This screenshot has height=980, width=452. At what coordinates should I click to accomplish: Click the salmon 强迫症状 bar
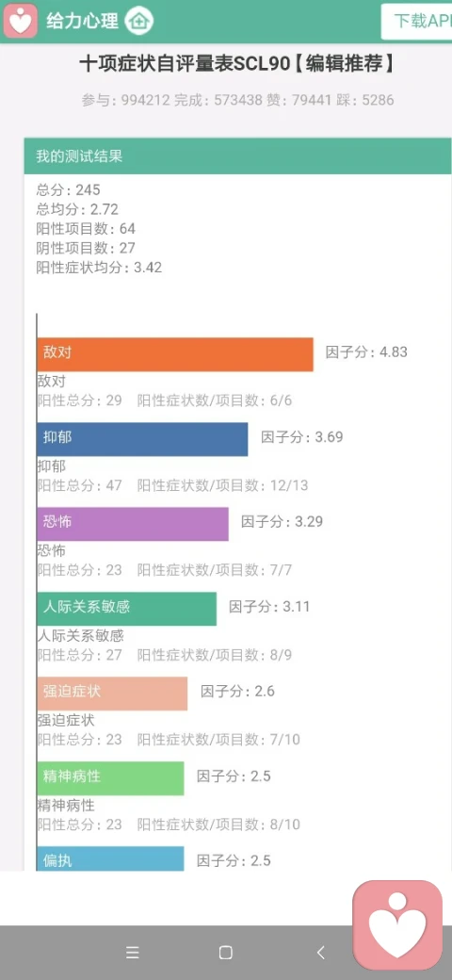tap(112, 694)
